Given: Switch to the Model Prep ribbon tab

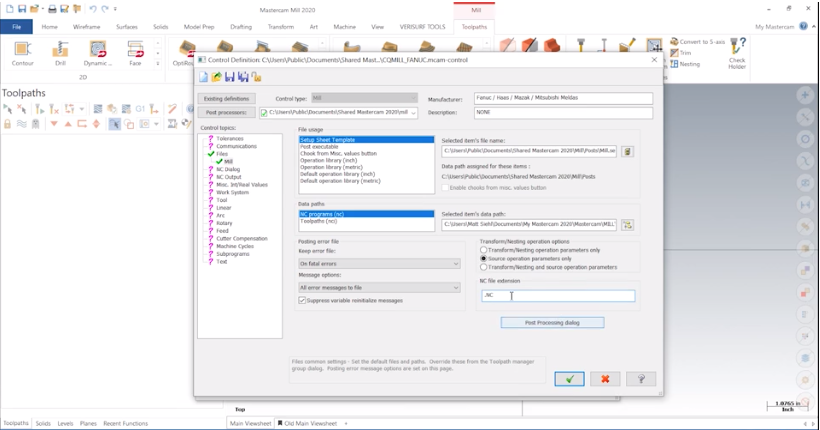Looking at the screenshot, I should click(199, 27).
